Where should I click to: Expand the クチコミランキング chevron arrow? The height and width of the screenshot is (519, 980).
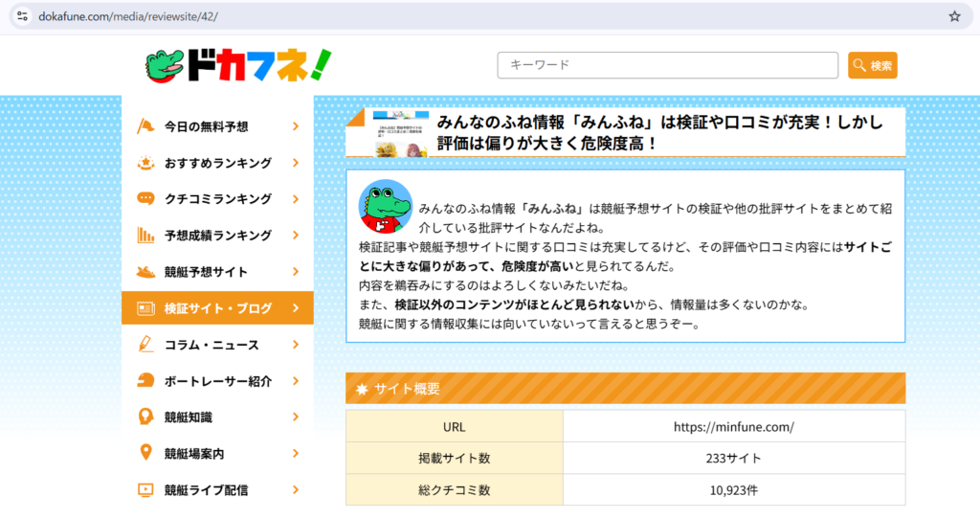coord(296,199)
